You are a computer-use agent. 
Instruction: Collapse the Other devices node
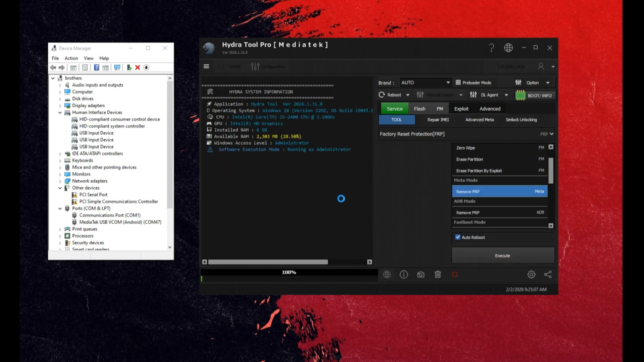pos(60,188)
